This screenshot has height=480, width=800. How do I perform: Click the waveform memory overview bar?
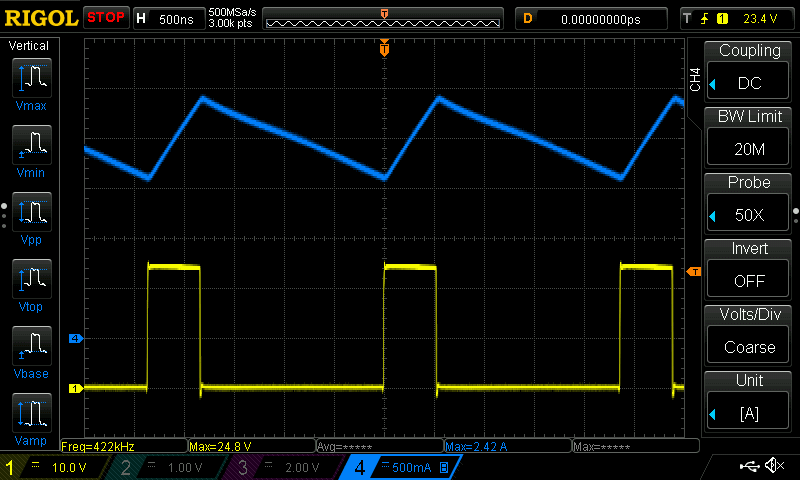click(x=385, y=18)
